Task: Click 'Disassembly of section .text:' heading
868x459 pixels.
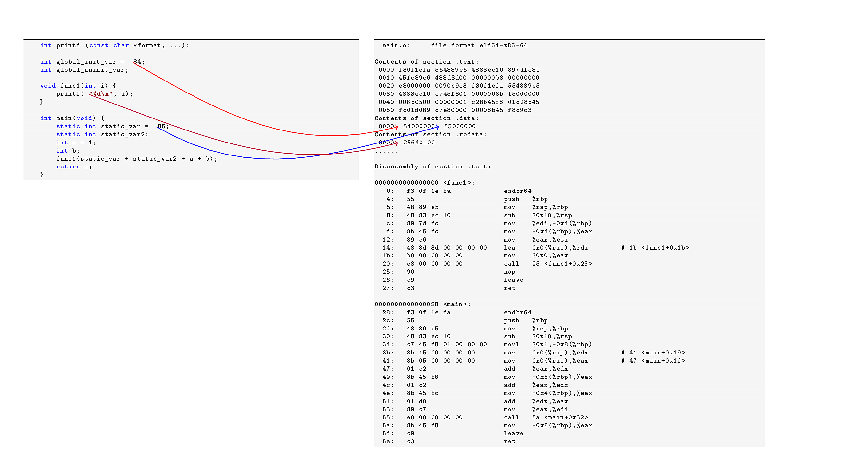Action: (433, 167)
